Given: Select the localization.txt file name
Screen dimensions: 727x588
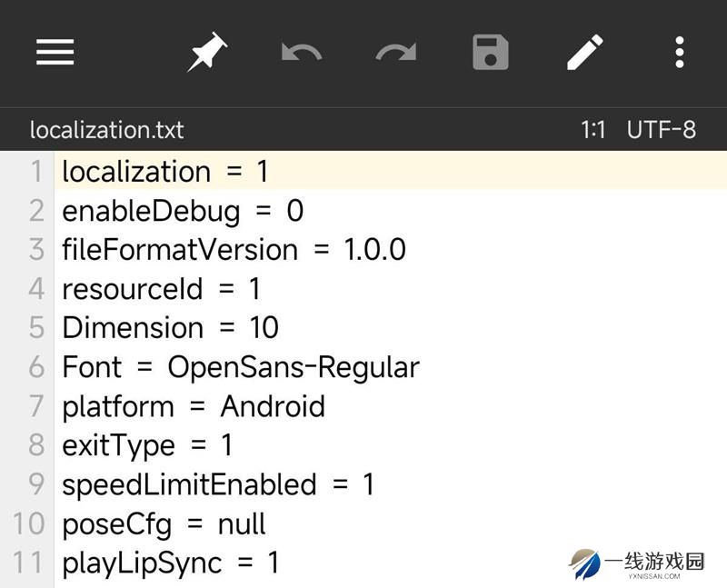Looking at the screenshot, I should pos(106,130).
